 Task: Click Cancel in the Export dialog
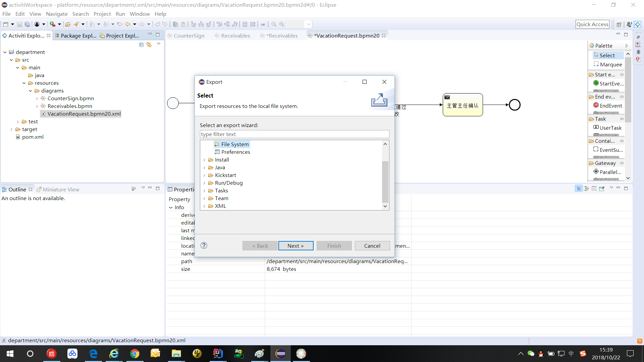(x=372, y=246)
